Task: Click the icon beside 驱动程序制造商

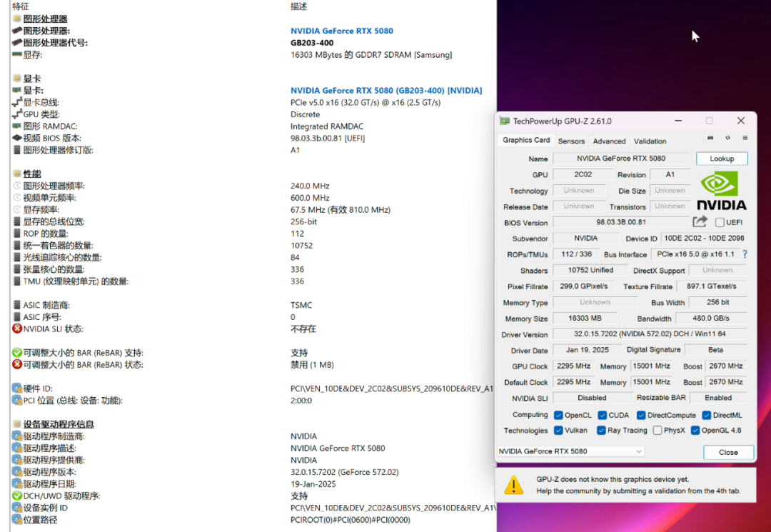Action: pyautogui.click(x=16, y=436)
